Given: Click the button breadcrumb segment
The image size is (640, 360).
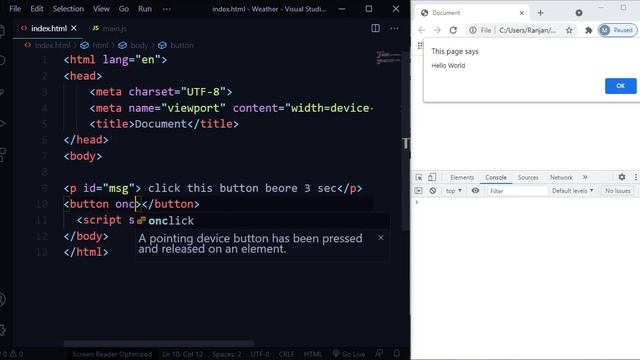Looking at the screenshot, I should pos(176,45).
